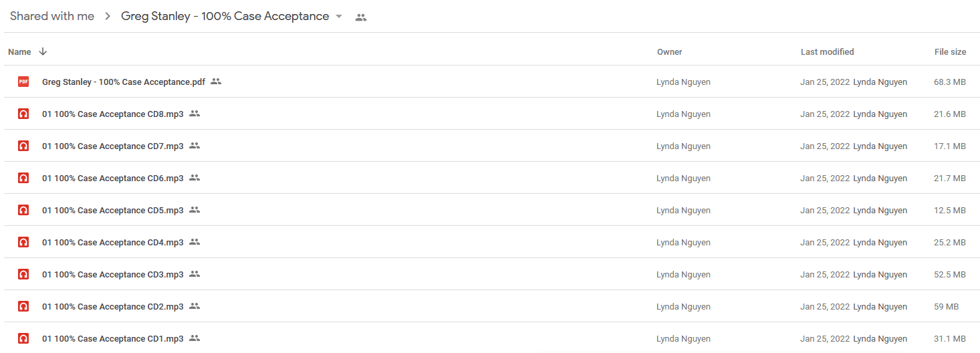
Task: Click the shared people icon beside CD7.mp3
Action: click(x=195, y=146)
